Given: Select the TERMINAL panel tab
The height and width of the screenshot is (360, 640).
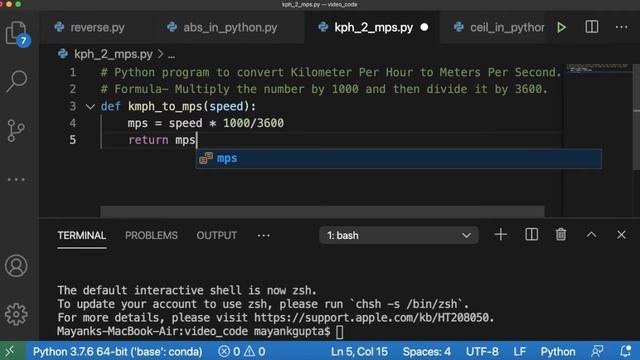Looking at the screenshot, I should [x=82, y=236].
